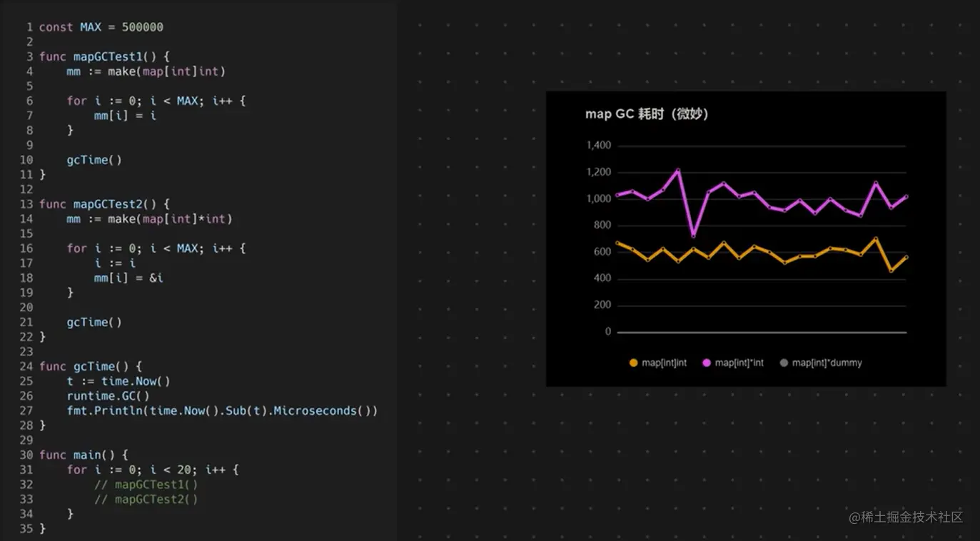Click the line "runtime.GC()"
This screenshot has height=541, width=980.
(108, 396)
